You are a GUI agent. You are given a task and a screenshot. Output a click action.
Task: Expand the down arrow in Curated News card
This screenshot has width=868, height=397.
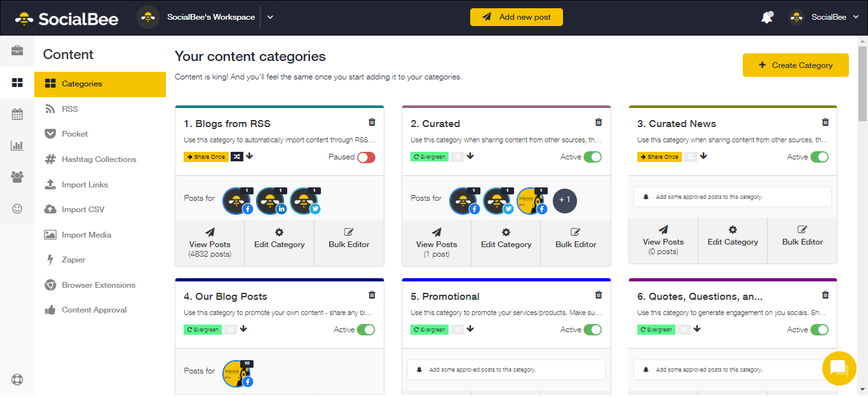703,156
